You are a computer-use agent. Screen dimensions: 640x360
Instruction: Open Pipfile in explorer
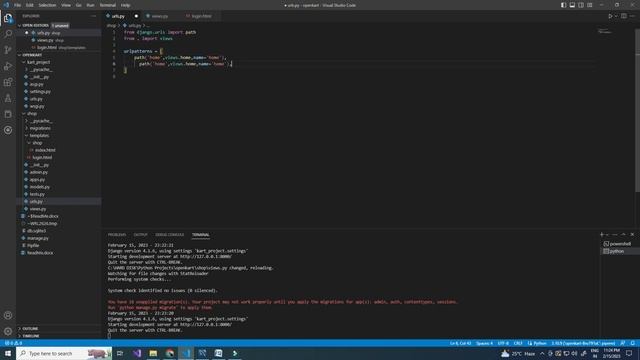33,245
